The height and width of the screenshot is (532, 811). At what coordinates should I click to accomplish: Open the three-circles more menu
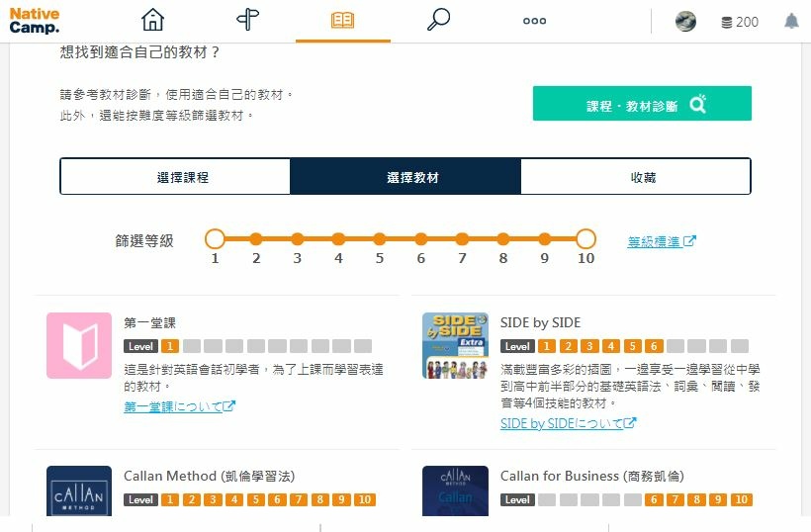pyautogui.click(x=534, y=21)
